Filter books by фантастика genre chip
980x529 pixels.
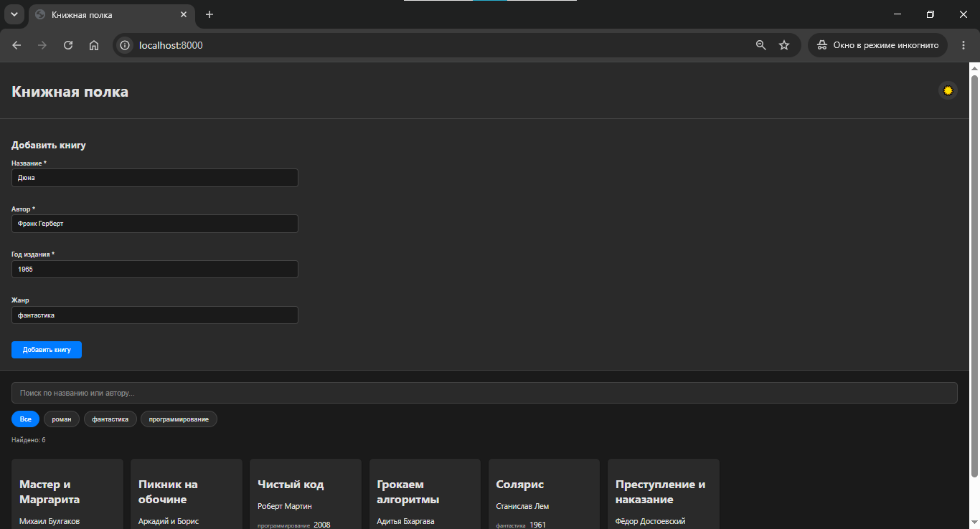110,419
